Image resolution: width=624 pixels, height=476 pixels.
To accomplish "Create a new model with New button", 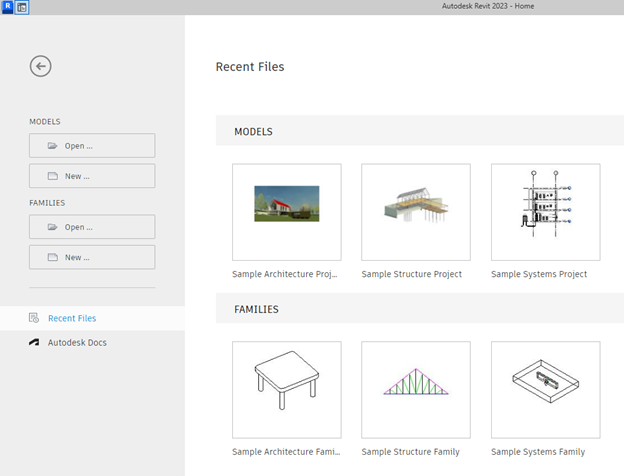I will pyautogui.click(x=92, y=176).
